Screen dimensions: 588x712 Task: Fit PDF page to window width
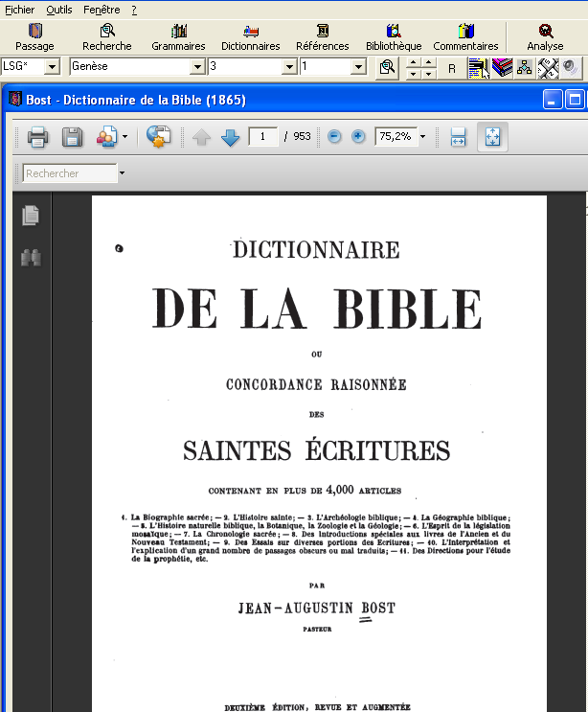(x=459, y=137)
